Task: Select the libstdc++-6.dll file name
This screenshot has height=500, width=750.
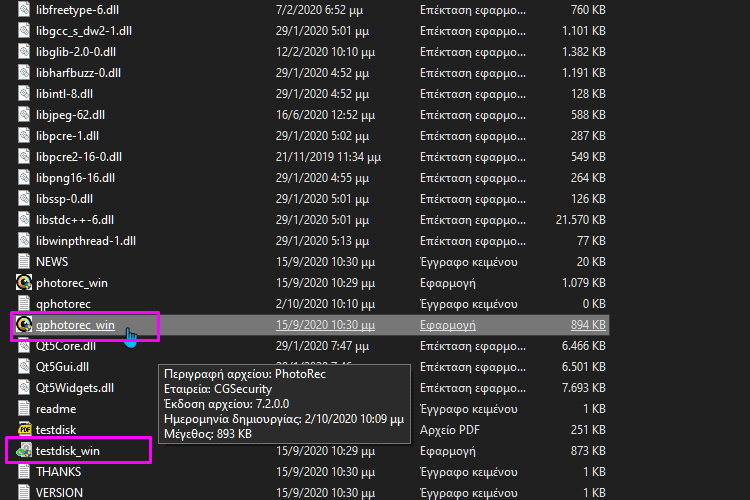Action: pos(75,220)
